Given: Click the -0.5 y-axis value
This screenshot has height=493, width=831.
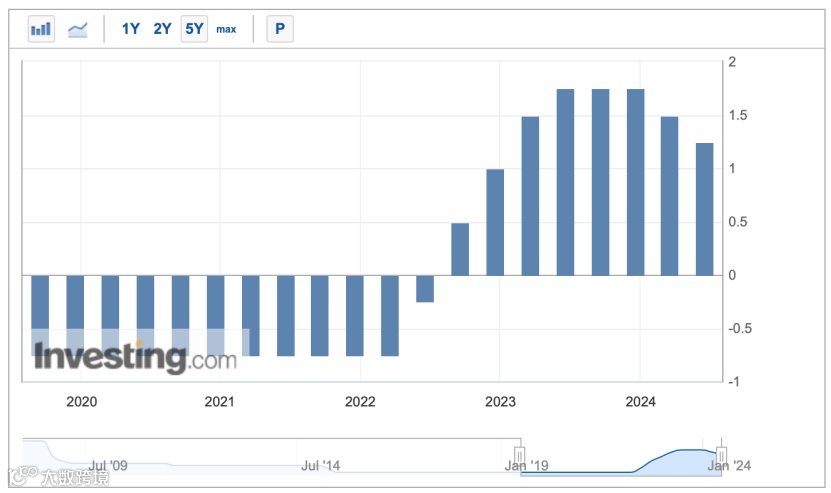Looking at the screenshot, I should point(740,328).
